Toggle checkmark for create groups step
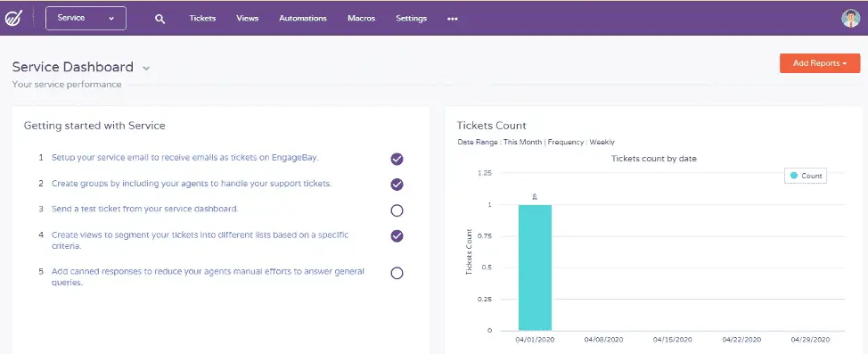Viewport: 868px width, 354px height. [397, 185]
